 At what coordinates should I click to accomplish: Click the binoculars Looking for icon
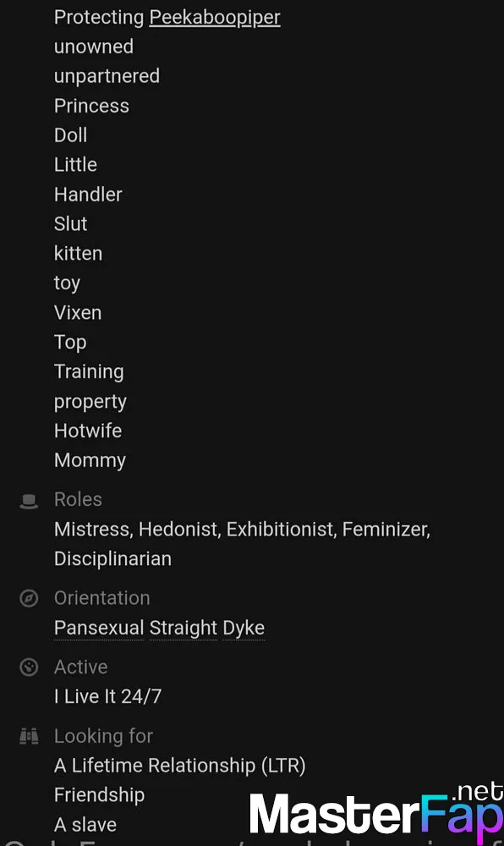[29, 736]
